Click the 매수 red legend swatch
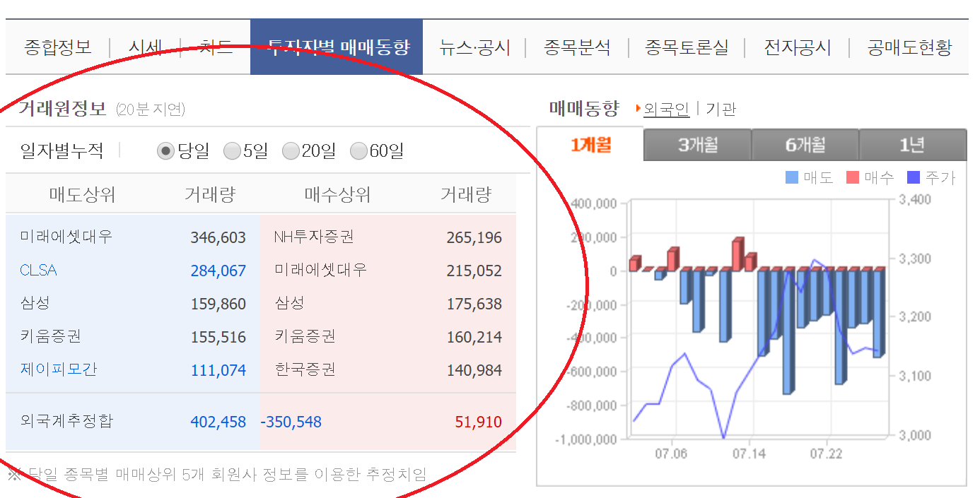980x498 pixels. [853, 177]
